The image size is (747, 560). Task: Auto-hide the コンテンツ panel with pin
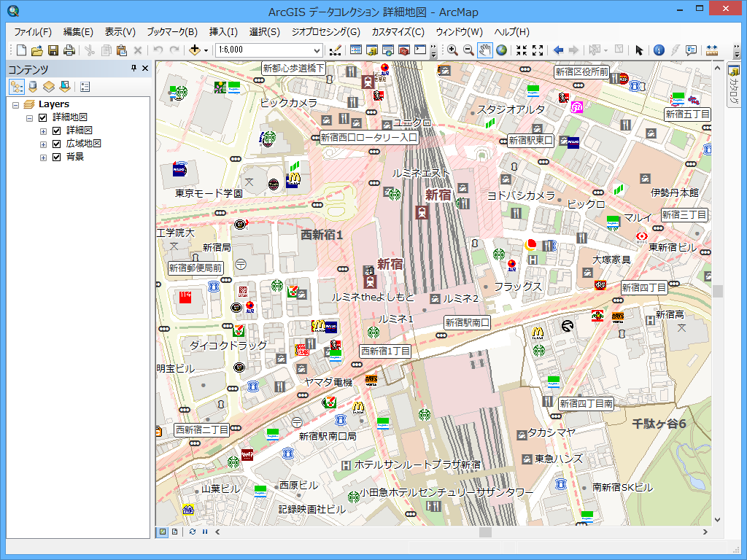point(134,69)
